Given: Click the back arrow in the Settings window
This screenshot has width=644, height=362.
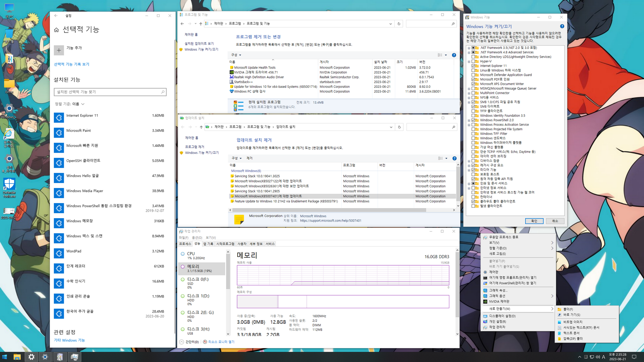Looking at the screenshot, I should [56, 15].
